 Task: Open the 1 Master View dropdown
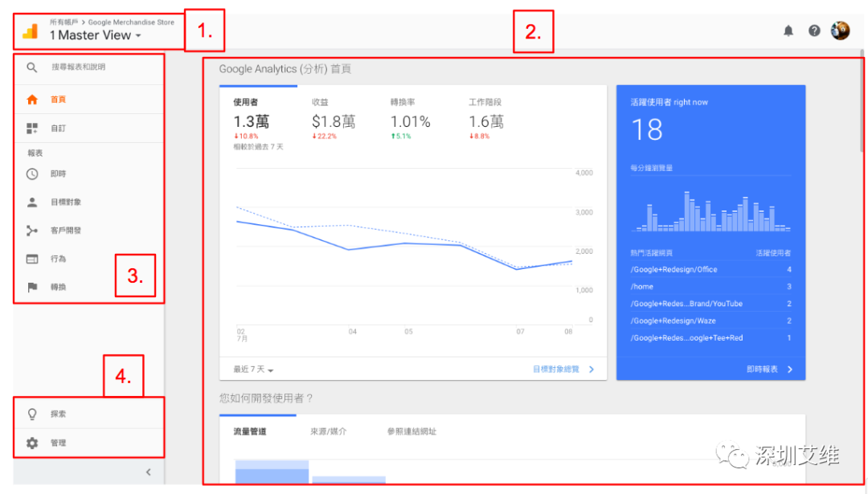click(95, 35)
